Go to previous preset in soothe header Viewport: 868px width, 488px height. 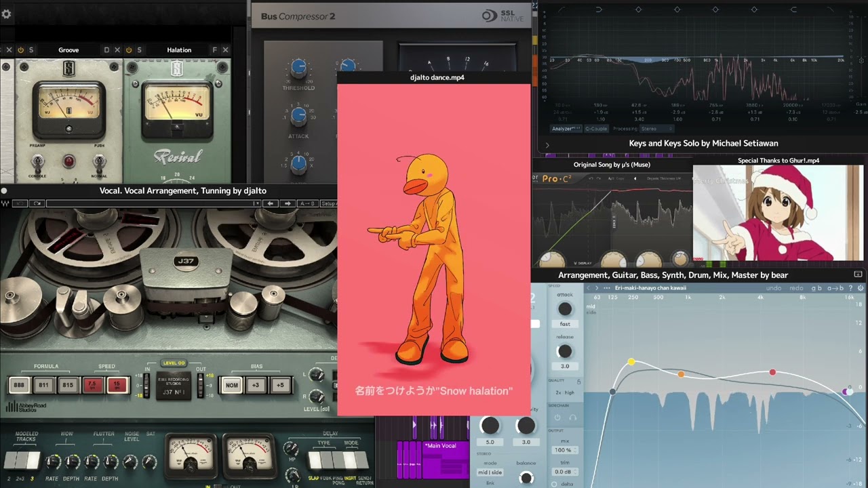pyautogui.click(x=587, y=288)
